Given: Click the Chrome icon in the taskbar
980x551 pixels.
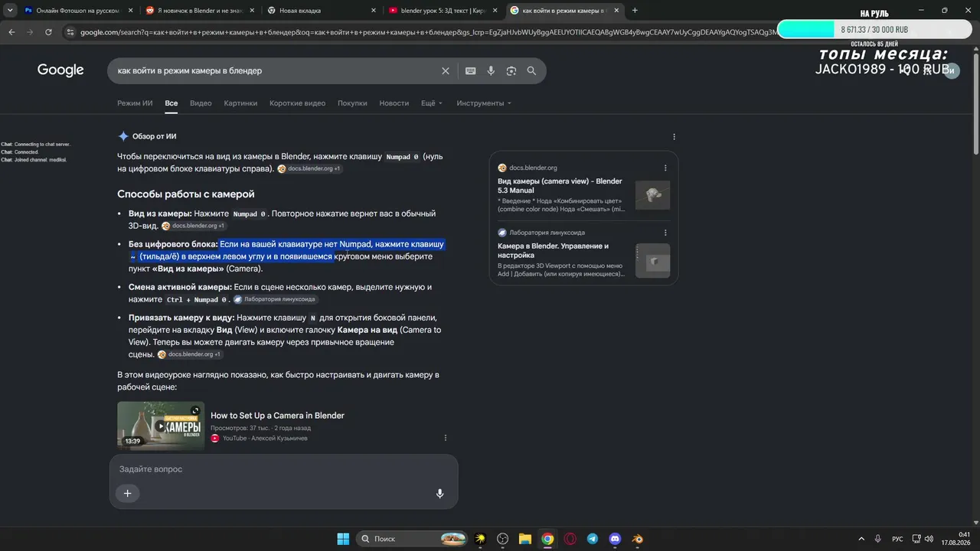Looking at the screenshot, I should (x=547, y=539).
